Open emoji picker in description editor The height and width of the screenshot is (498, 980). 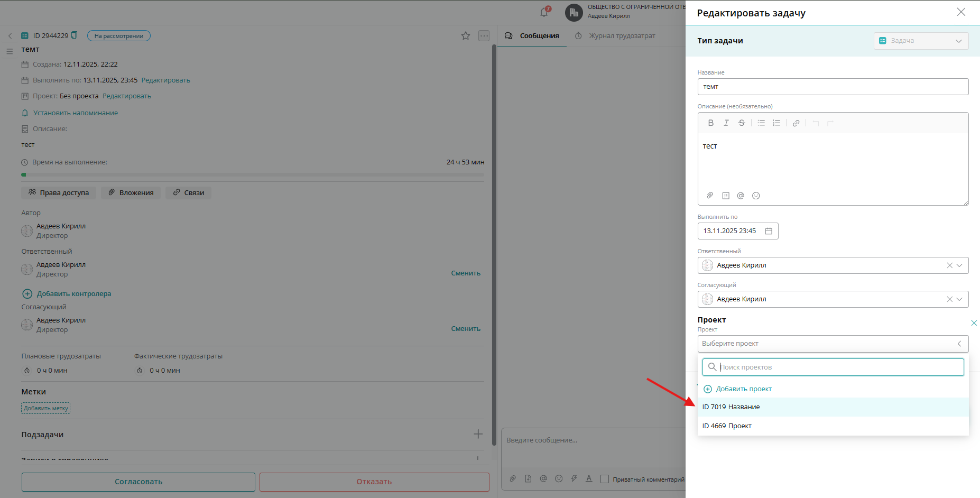point(756,196)
